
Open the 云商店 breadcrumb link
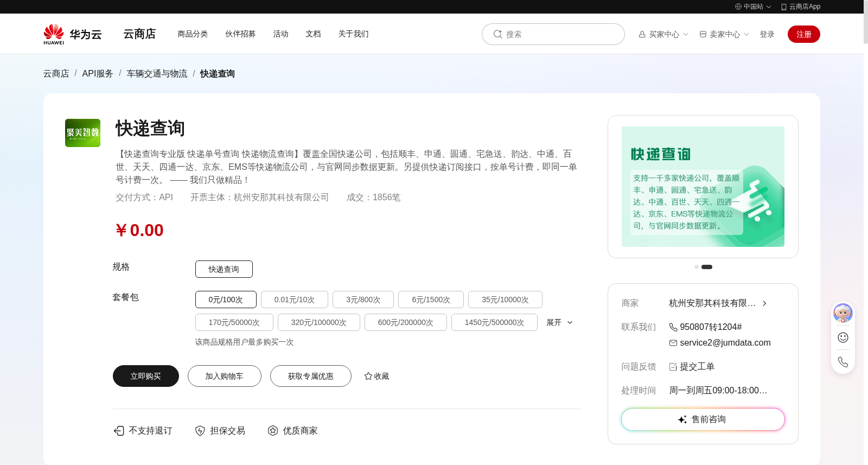[x=56, y=73]
